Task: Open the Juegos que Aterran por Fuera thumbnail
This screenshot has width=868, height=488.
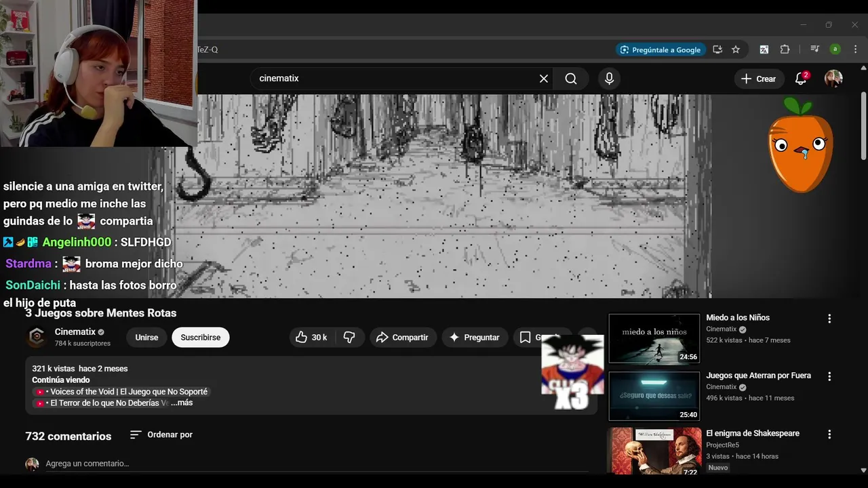Action: pyautogui.click(x=654, y=396)
